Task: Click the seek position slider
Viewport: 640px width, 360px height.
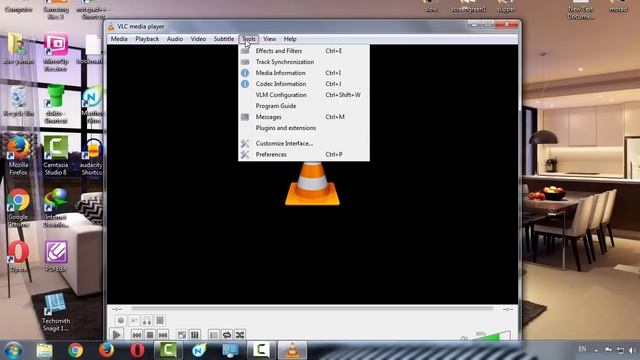Action: [311, 309]
